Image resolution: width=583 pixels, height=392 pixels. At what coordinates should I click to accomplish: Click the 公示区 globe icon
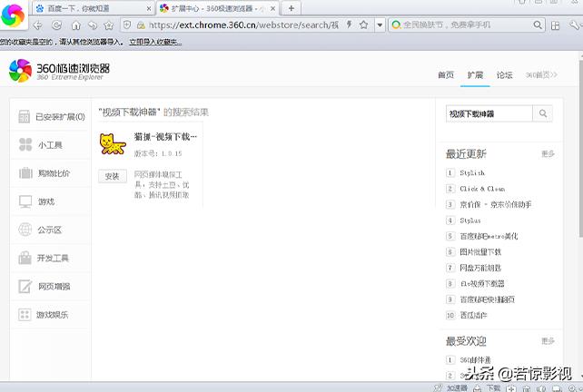(25, 230)
